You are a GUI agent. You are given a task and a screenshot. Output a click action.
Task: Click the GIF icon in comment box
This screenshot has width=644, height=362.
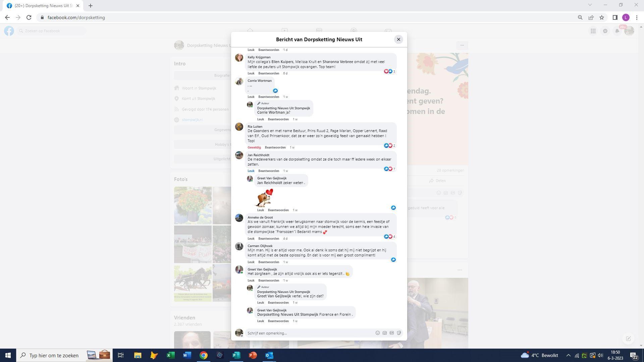tap(391, 333)
